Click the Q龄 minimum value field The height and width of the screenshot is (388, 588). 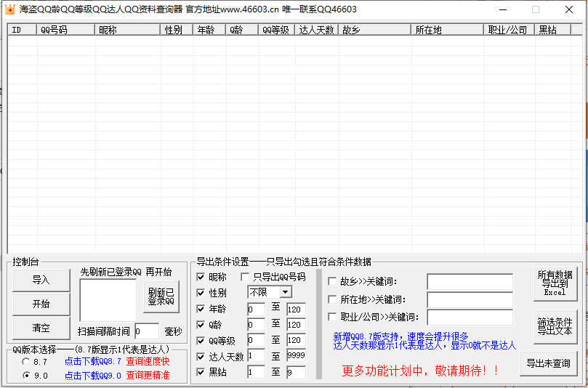pos(256,325)
